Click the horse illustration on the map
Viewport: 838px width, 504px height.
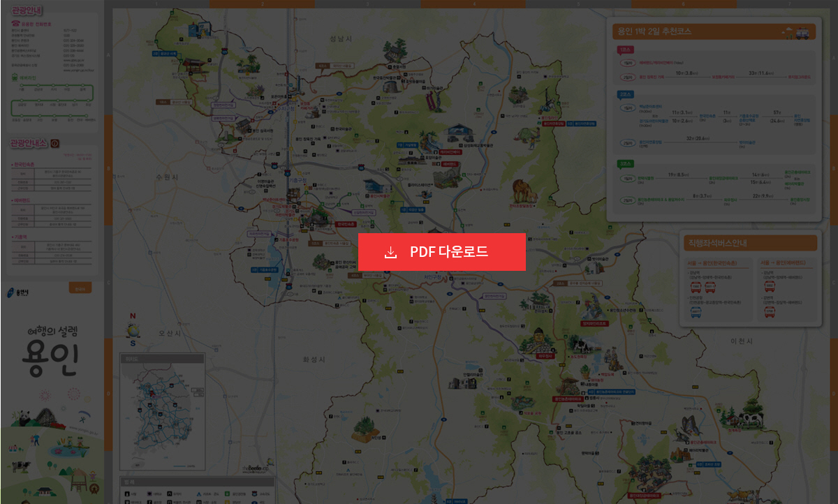(x=522, y=191)
